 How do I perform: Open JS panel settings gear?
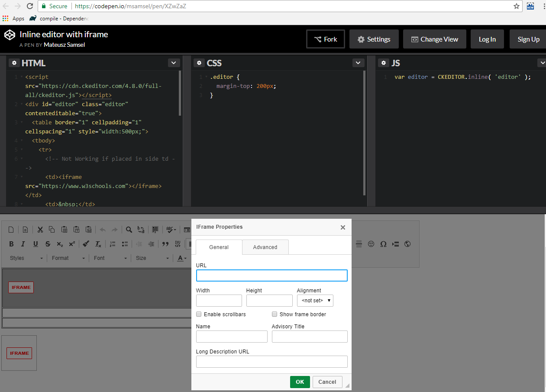(x=384, y=63)
